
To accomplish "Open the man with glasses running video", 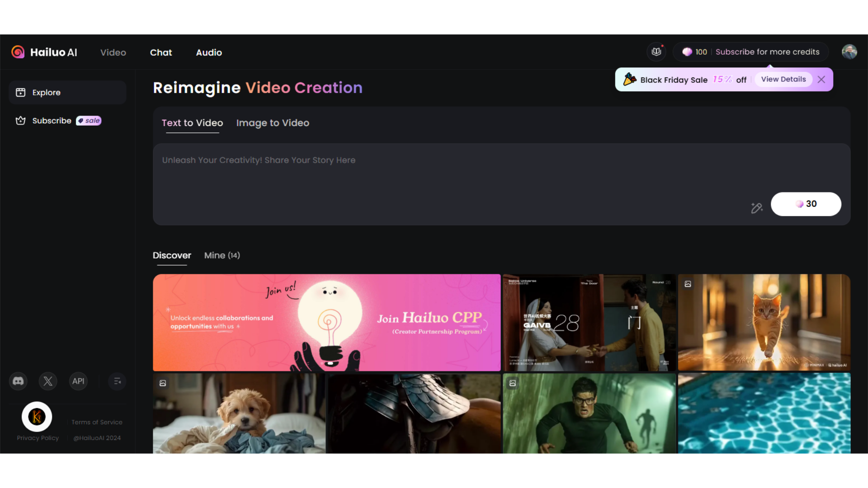I will (x=589, y=413).
